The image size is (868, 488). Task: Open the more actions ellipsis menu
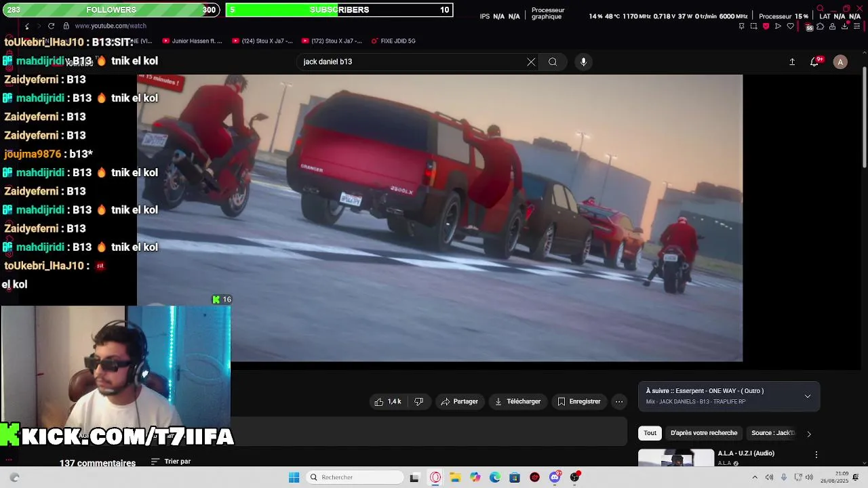(619, 402)
